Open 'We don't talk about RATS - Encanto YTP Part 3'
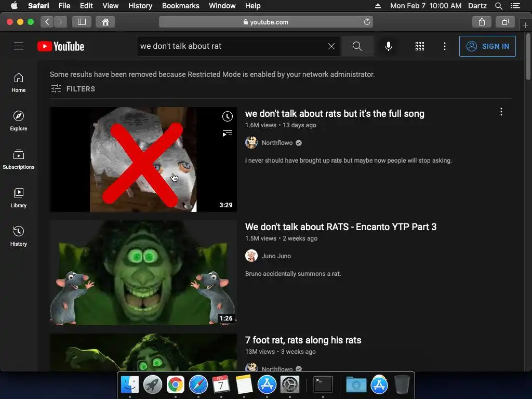Screen dimensions: 532x399 click(341, 227)
